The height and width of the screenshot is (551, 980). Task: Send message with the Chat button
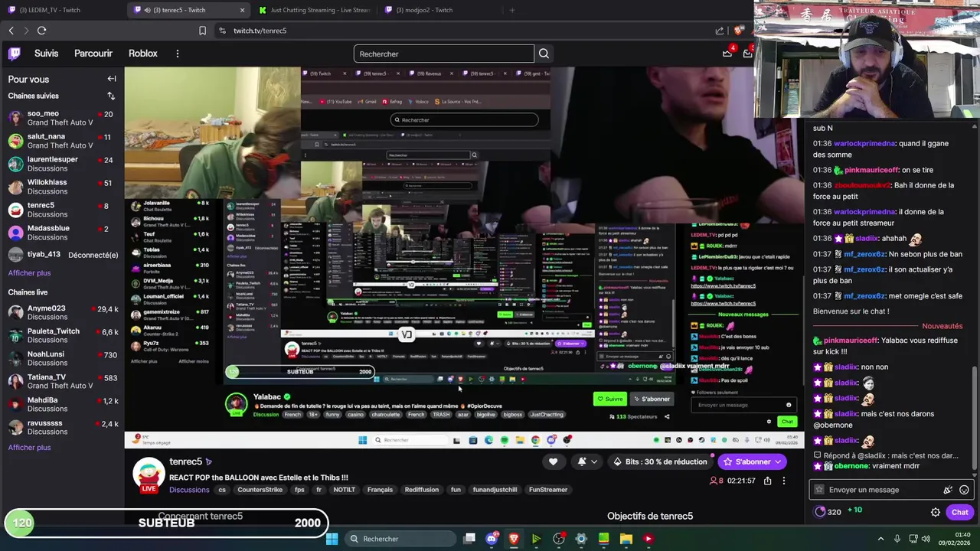click(959, 512)
